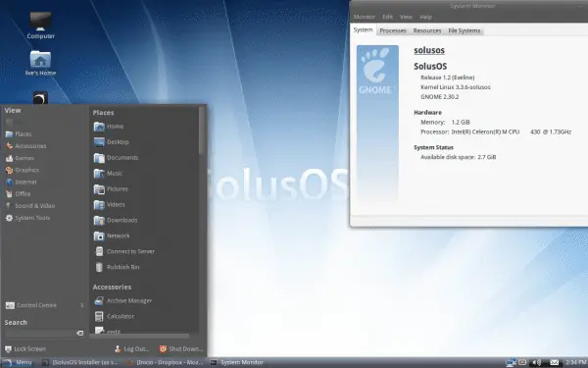The height and width of the screenshot is (368, 588).
Task: Click the 'GNOME 2.30.2' text
Action: 439,97
